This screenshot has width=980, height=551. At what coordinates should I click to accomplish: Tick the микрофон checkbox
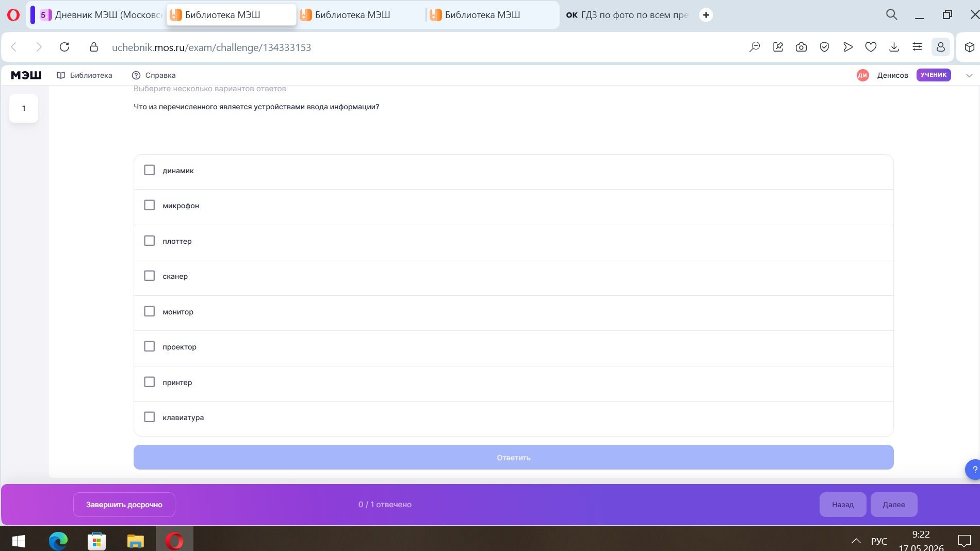point(149,205)
